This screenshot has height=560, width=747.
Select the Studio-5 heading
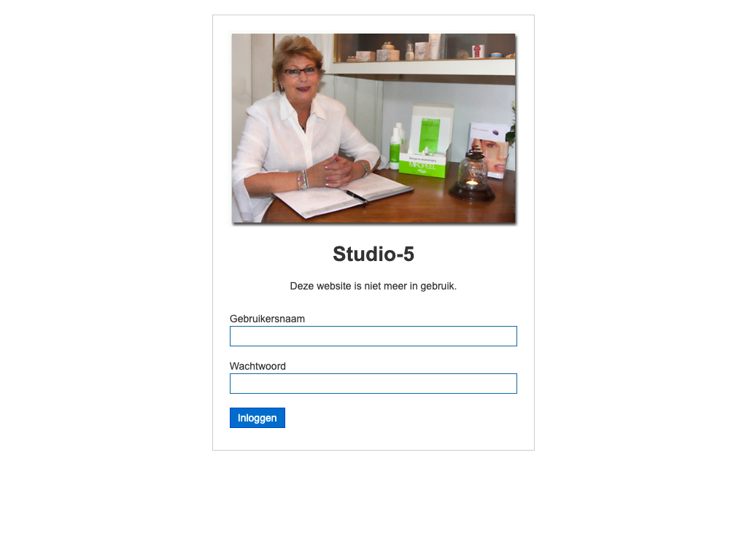(x=373, y=254)
